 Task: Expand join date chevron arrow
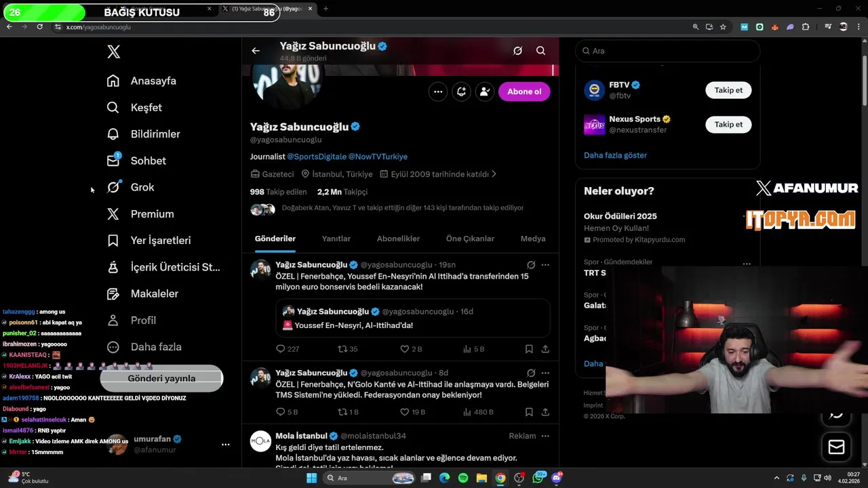[x=494, y=174]
